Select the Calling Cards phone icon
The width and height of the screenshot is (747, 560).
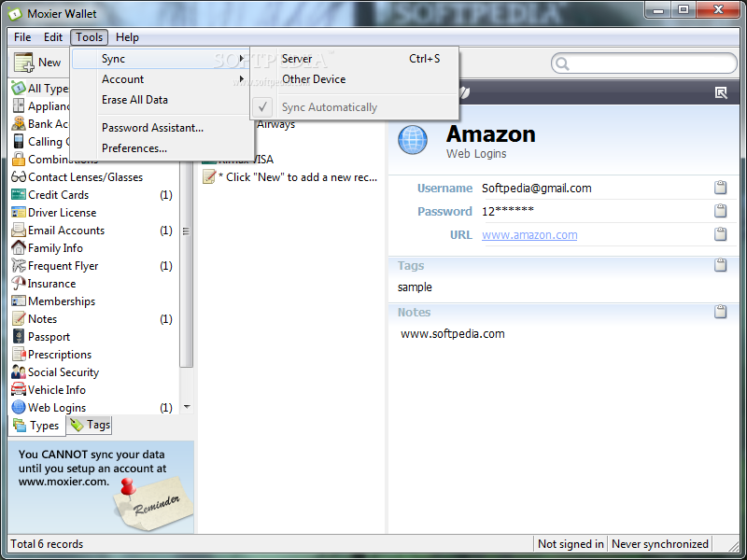click(19, 142)
